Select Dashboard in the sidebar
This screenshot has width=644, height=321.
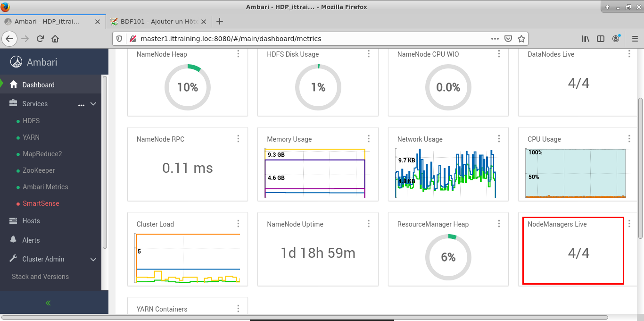[x=38, y=85]
